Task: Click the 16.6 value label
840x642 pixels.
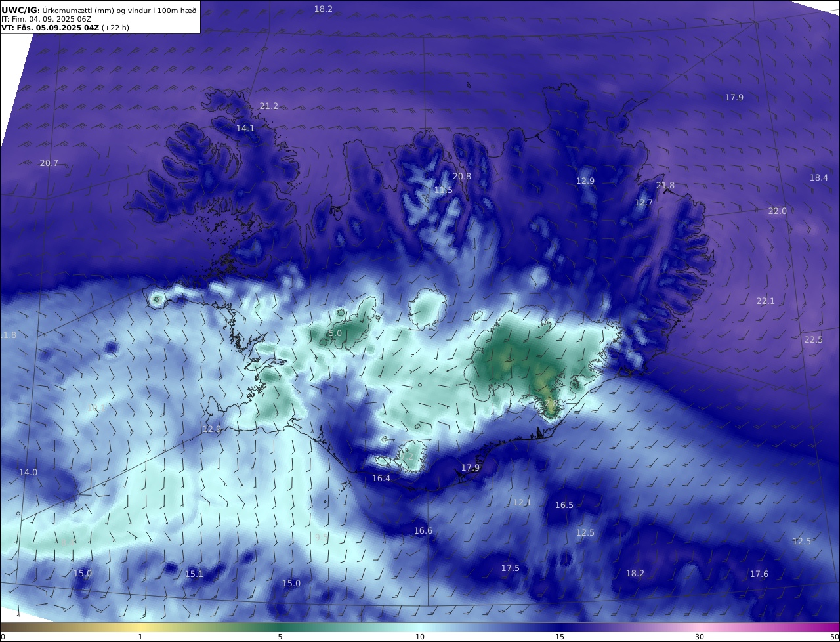Action: 423,531
